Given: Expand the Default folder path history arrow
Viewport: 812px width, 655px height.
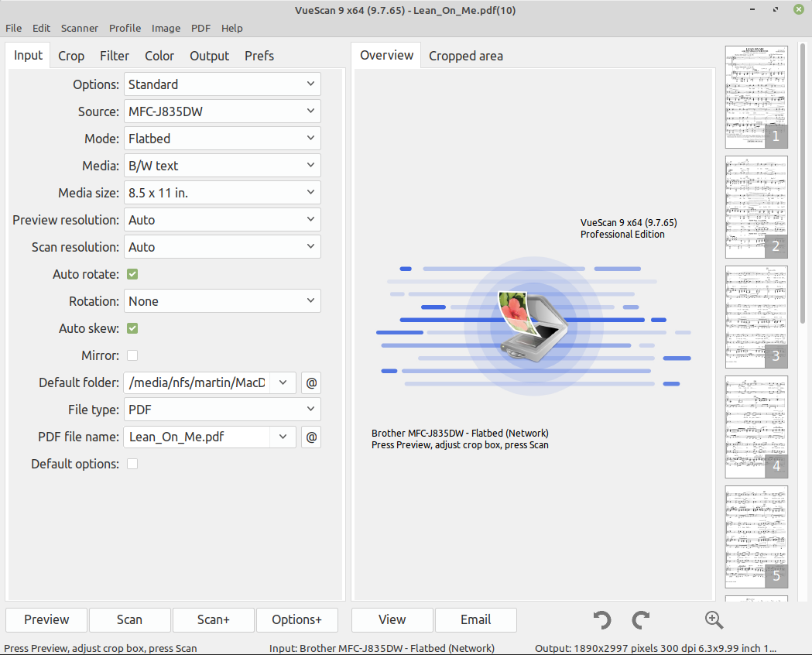Looking at the screenshot, I should pyautogui.click(x=283, y=382).
